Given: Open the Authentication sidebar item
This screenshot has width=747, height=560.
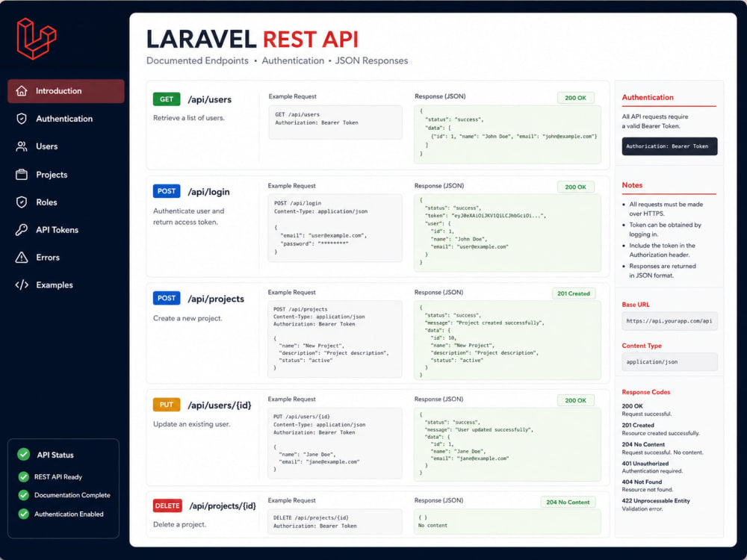Looking at the screenshot, I should coord(66,119).
